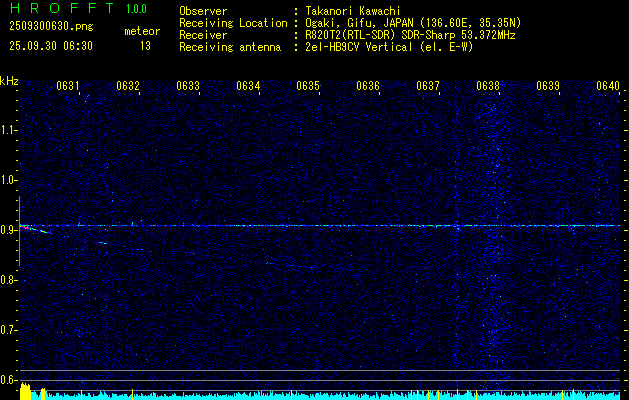Click the meteor count 13
Viewport: 629px width, 400px height.
coord(145,46)
